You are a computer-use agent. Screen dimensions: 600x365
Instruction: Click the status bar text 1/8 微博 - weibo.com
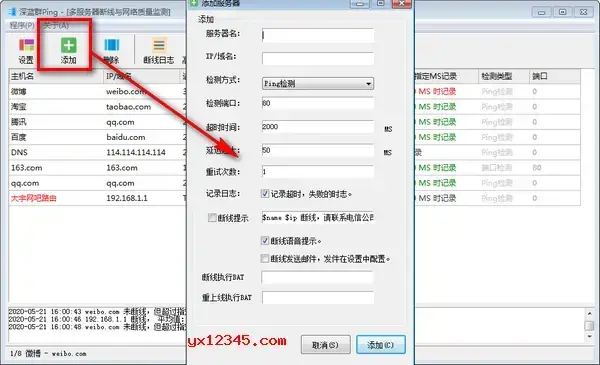48,354
